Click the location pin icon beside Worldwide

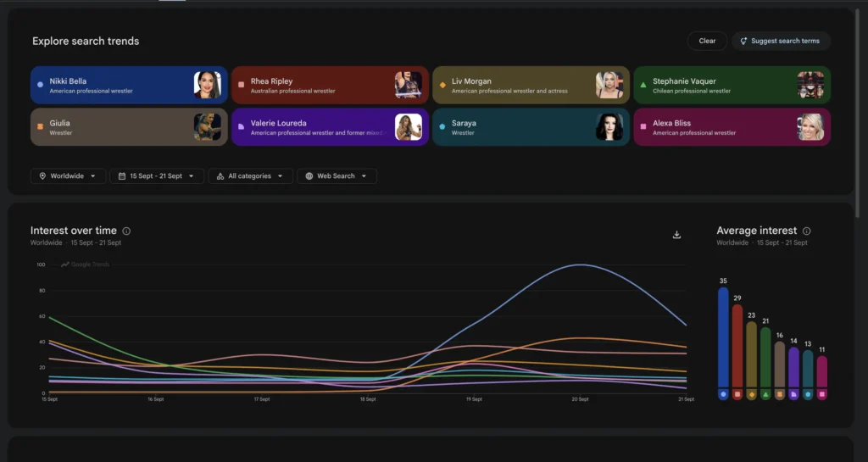click(42, 176)
